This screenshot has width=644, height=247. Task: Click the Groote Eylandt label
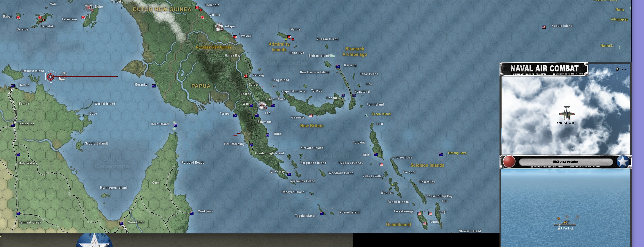click(x=96, y=144)
